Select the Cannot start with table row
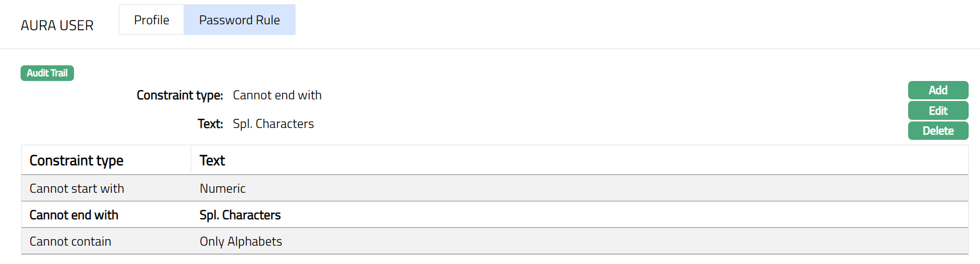This screenshot has width=980, height=264. click(x=77, y=188)
